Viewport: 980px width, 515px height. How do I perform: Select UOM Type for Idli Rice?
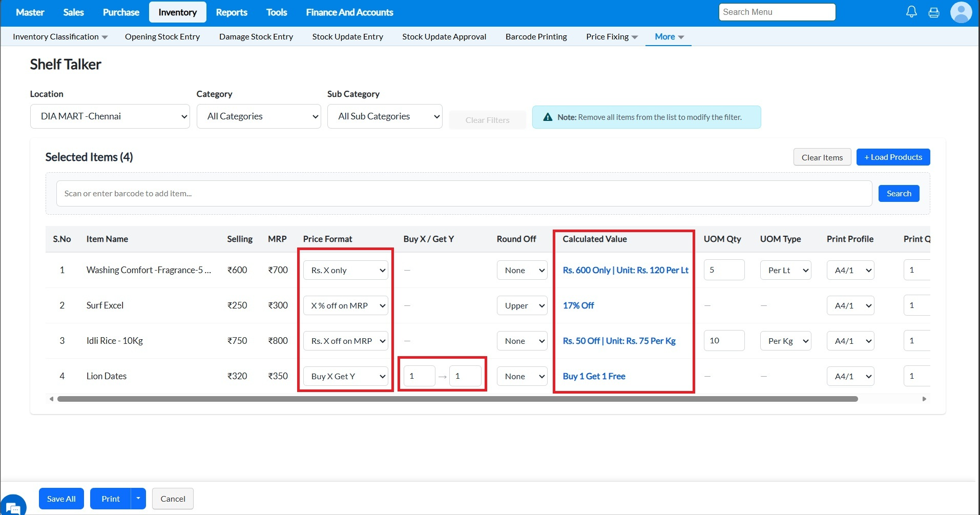pyautogui.click(x=785, y=341)
